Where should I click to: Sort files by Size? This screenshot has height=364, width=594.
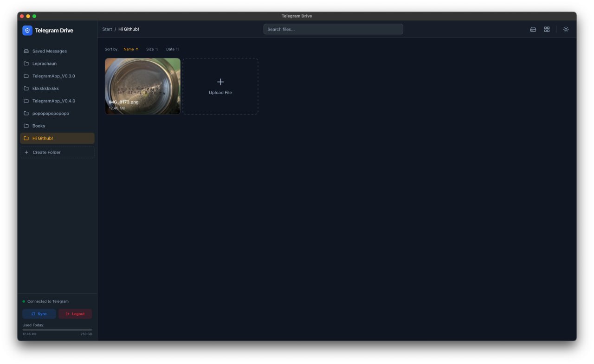pos(152,49)
